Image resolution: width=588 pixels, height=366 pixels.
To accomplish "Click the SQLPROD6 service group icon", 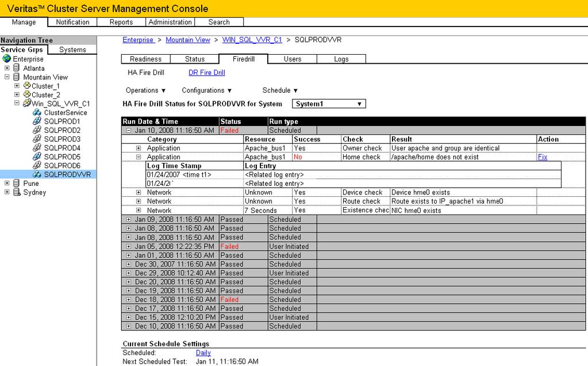I will [37, 165].
